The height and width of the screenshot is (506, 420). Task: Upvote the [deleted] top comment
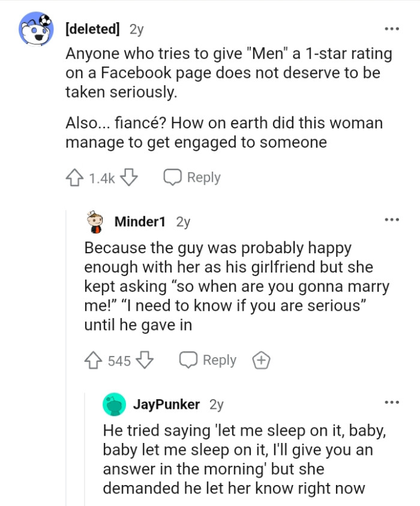[74, 176]
